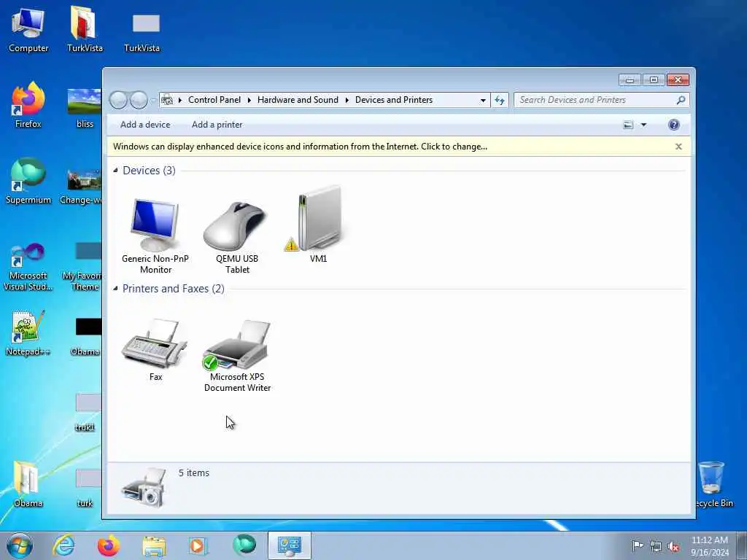Focus the Search Devices and Printers field
This screenshot has width=747, height=560.
[595, 100]
